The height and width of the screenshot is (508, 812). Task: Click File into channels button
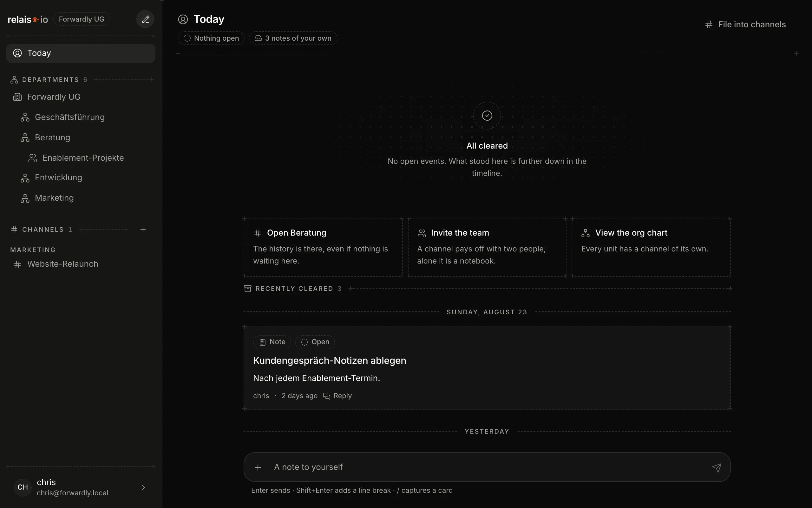(x=745, y=24)
